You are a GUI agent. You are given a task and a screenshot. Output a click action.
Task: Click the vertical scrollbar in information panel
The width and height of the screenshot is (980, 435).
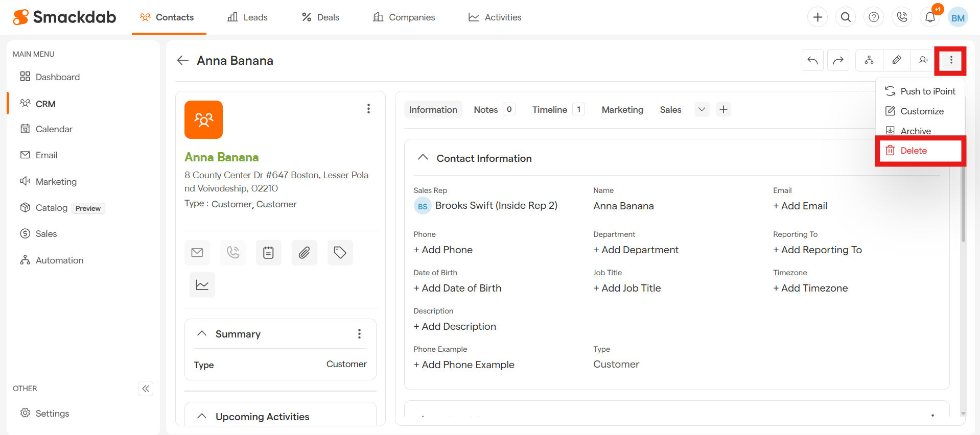point(963,204)
